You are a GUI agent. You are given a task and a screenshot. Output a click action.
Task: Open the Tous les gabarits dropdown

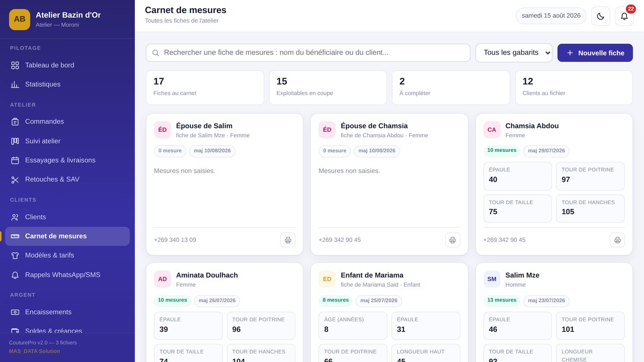point(514,53)
